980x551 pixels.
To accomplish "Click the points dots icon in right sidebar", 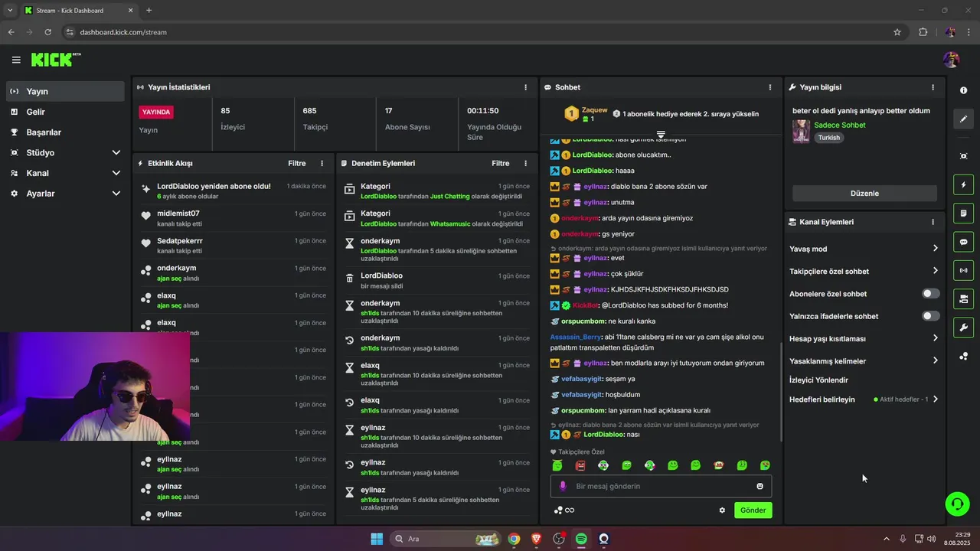I will pyautogui.click(x=963, y=357).
